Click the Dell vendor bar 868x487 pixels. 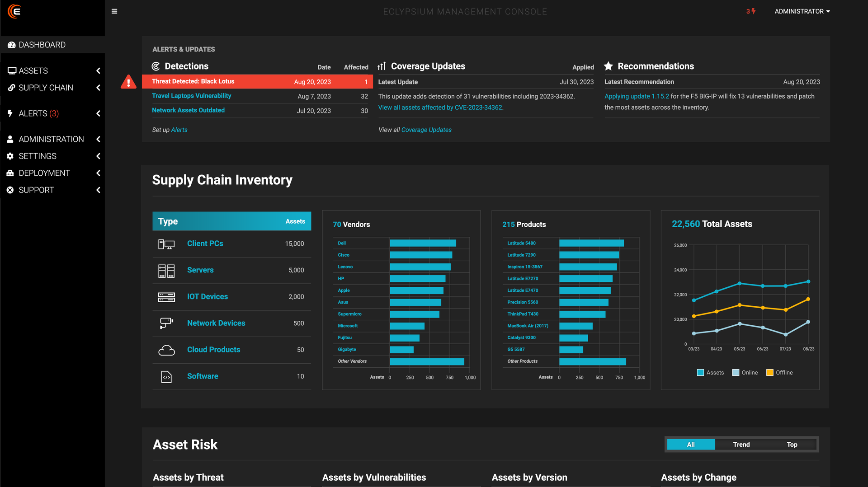[x=423, y=243]
